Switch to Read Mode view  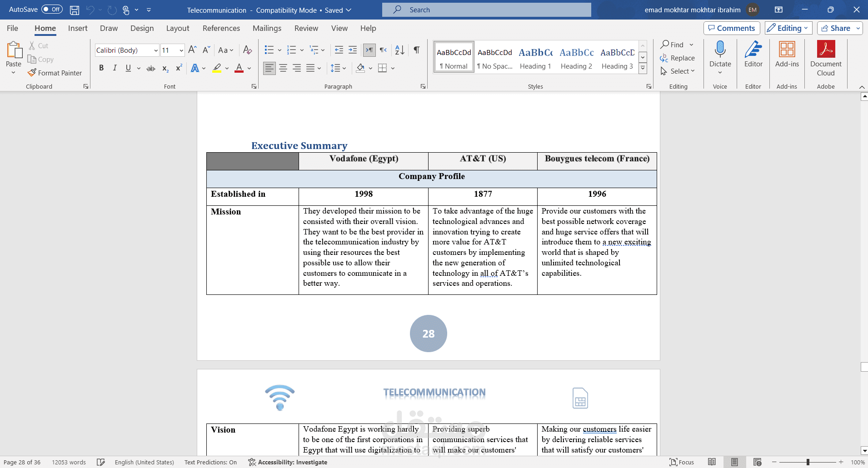(712, 462)
